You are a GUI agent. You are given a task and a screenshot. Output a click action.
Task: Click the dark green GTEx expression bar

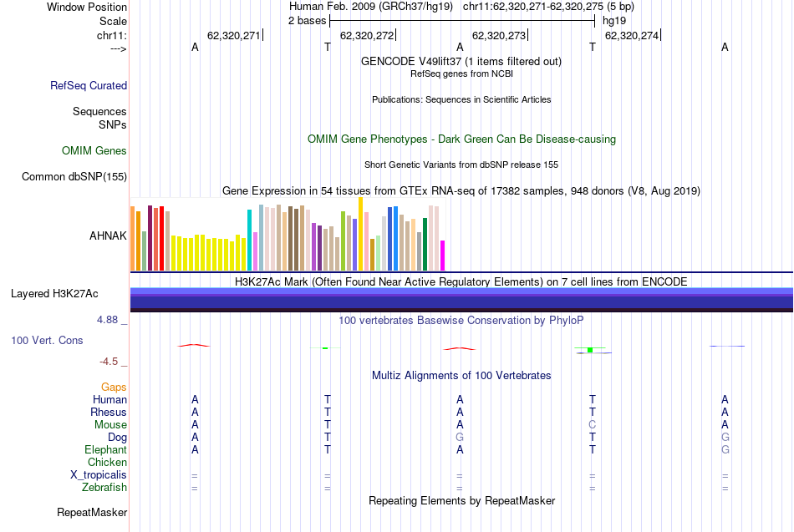point(425,245)
